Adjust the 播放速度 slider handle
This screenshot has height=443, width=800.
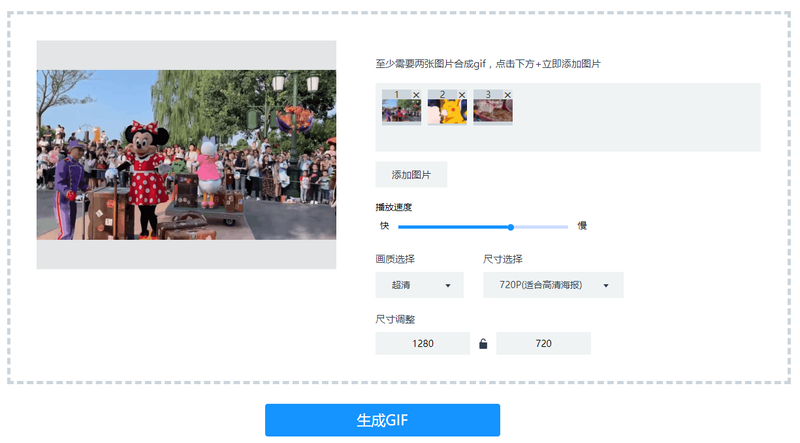[511, 227]
